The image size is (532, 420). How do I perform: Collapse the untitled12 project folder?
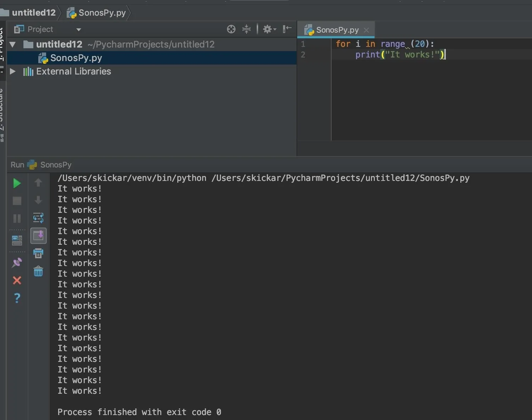13,44
